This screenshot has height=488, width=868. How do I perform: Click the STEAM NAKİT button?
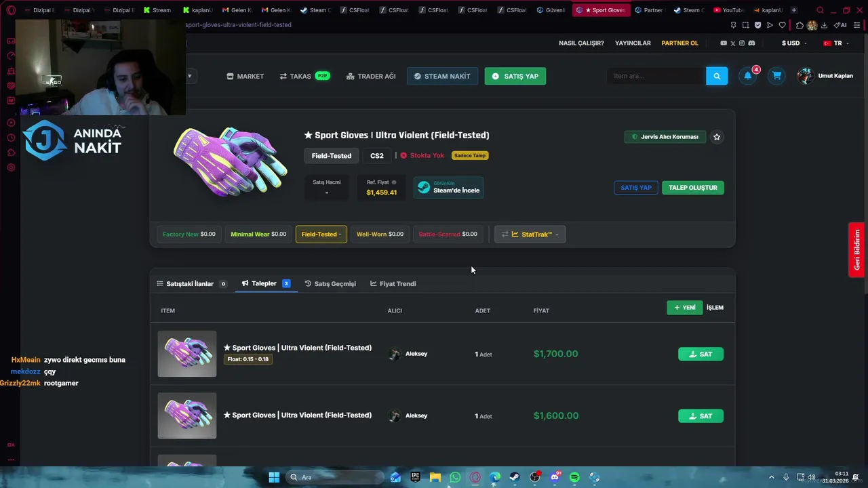click(x=442, y=76)
